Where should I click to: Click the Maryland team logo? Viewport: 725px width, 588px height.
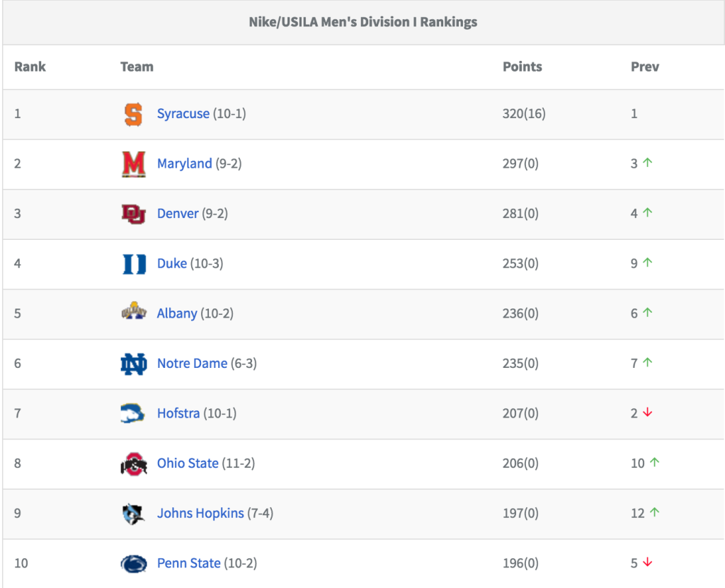[x=134, y=164]
